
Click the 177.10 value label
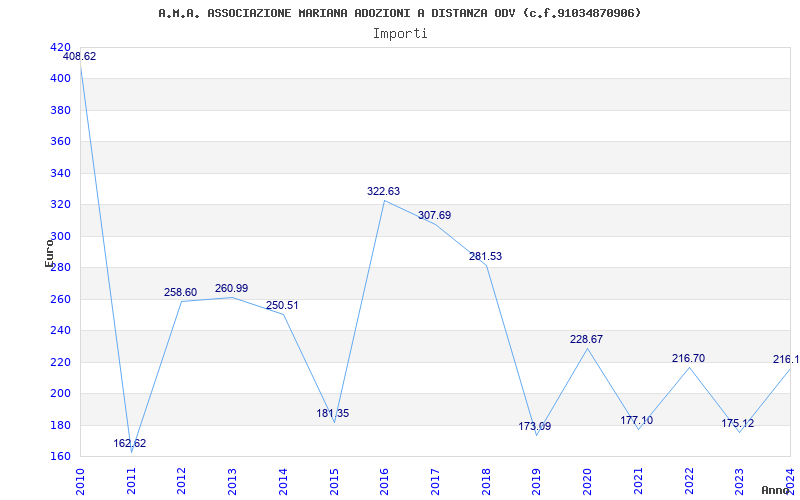point(637,421)
